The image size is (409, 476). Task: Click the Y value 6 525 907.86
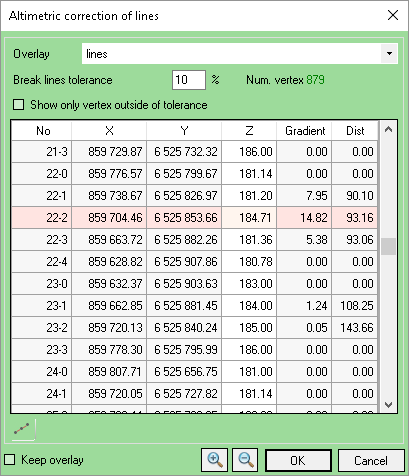[184, 262]
